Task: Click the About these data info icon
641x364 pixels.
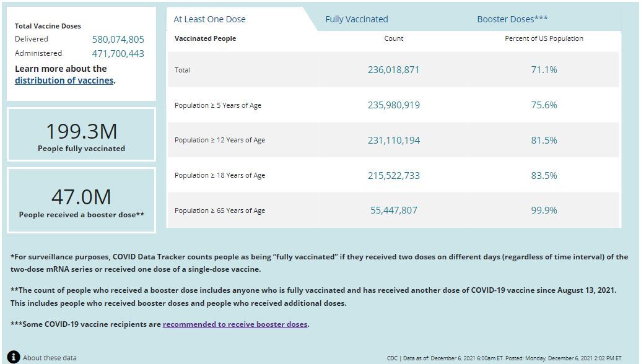Action: 13,357
